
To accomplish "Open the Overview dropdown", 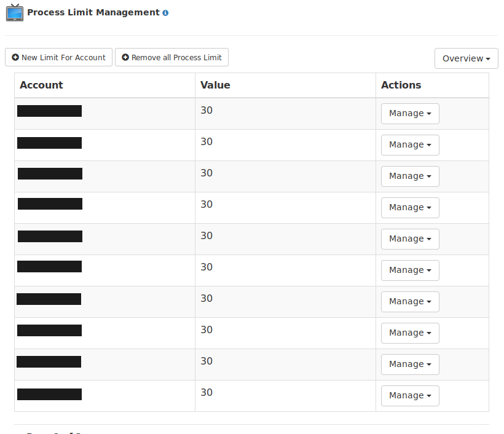I will pyautogui.click(x=466, y=58).
